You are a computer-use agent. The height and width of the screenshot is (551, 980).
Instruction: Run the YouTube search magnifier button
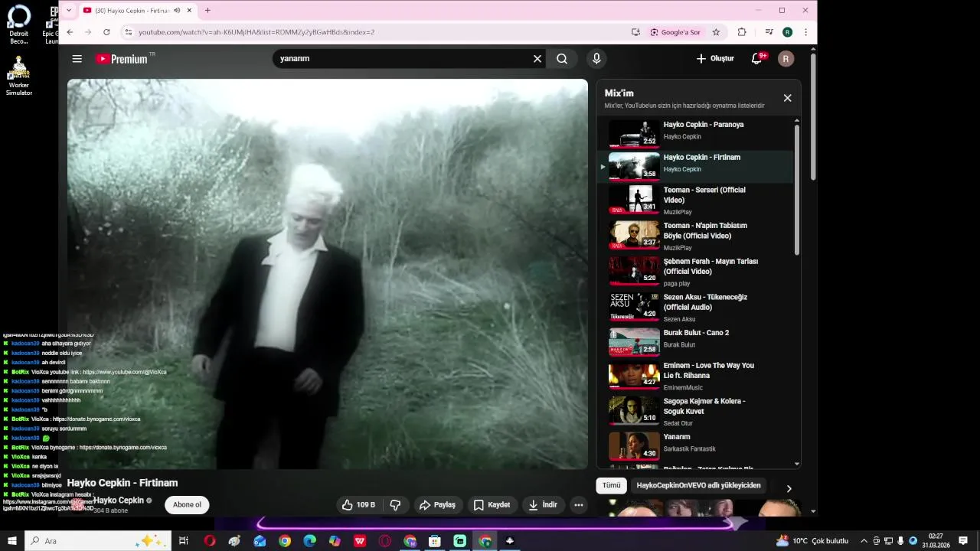coord(562,59)
